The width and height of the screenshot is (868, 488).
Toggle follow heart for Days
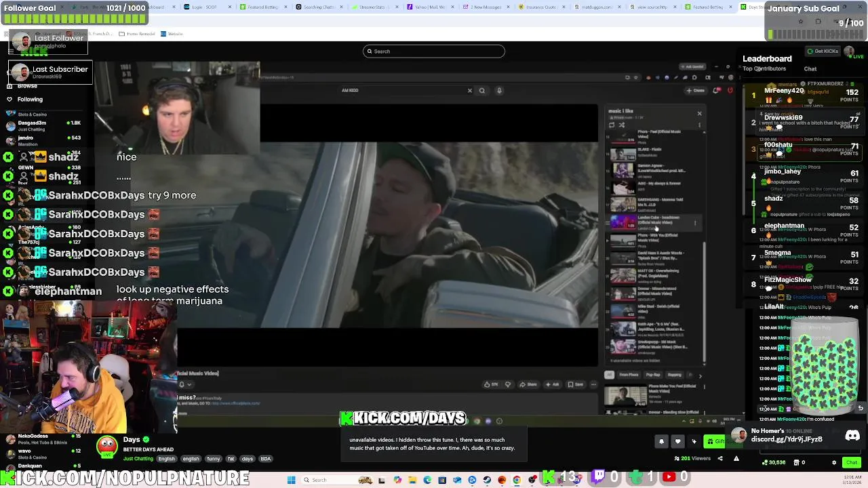(677, 442)
